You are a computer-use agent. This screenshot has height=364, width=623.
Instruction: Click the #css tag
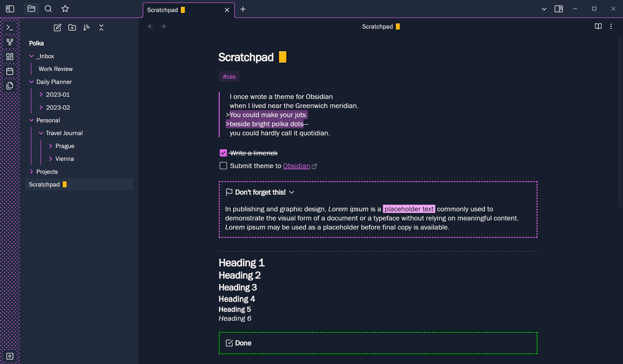pyautogui.click(x=229, y=76)
